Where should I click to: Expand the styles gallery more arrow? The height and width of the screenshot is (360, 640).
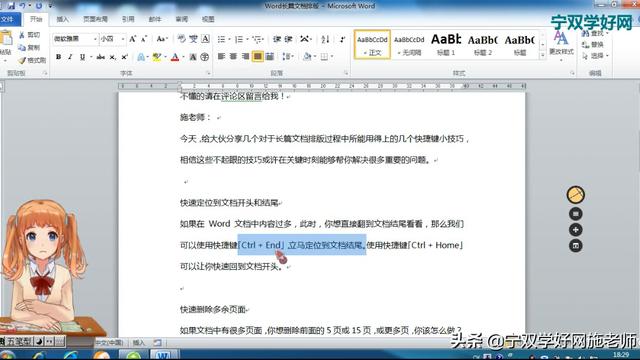[x=542, y=55]
